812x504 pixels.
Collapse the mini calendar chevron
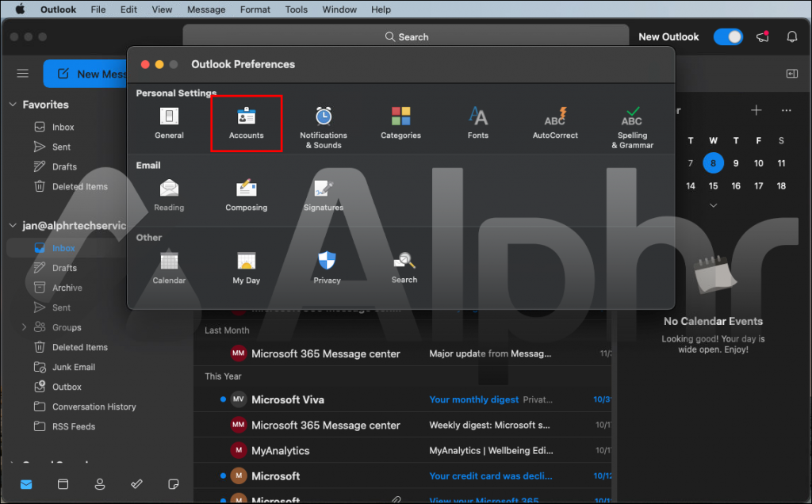[713, 205]
